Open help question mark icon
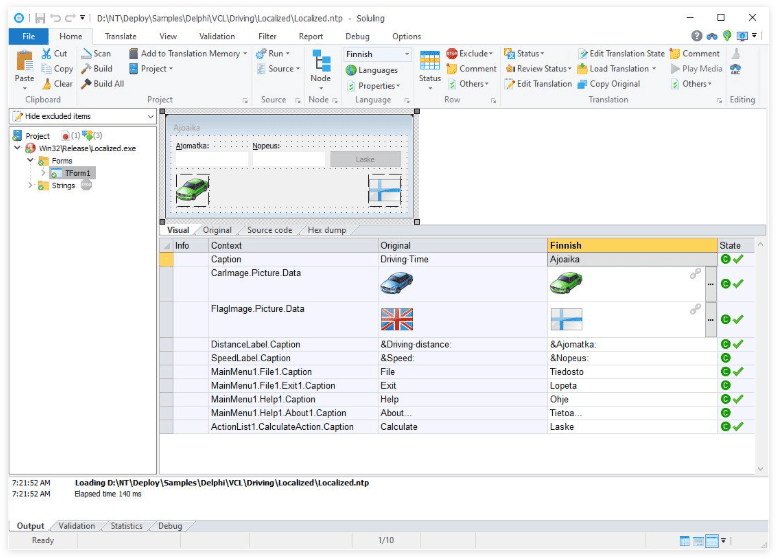Image resolution: width=777 pixels, height=558 pixels. click(697, 36)
